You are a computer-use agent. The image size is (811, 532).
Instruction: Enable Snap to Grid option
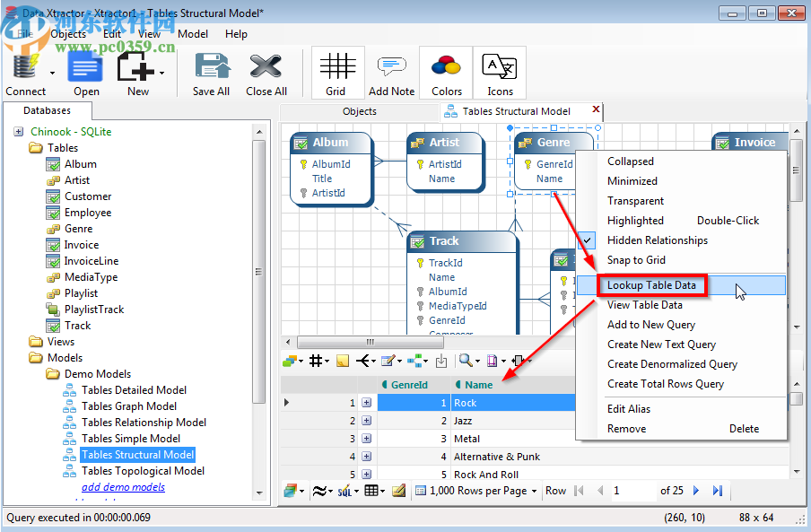pos(636,260)
